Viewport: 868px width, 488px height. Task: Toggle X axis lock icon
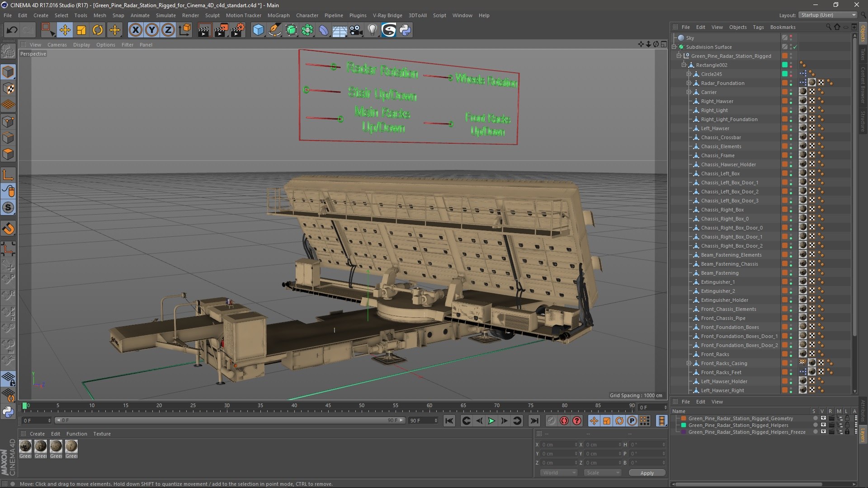135,30
